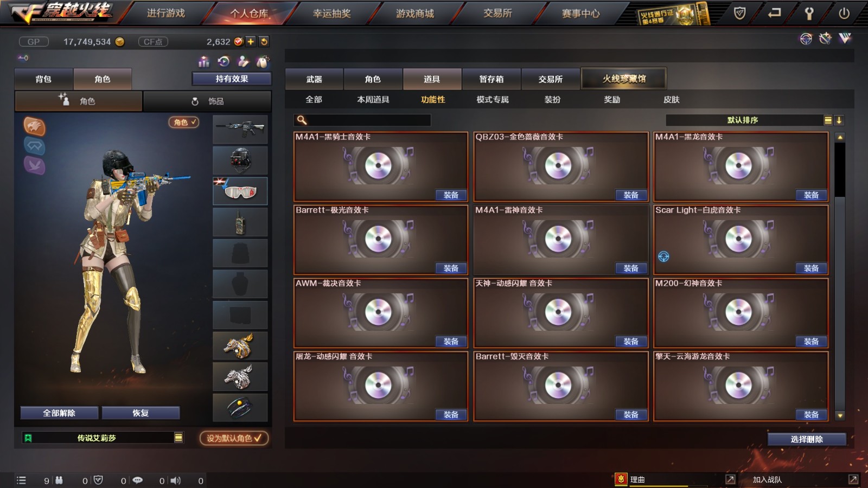
Task: Click the power icon in the top bar
Action: pyautogui.click(x=844, y=13)
